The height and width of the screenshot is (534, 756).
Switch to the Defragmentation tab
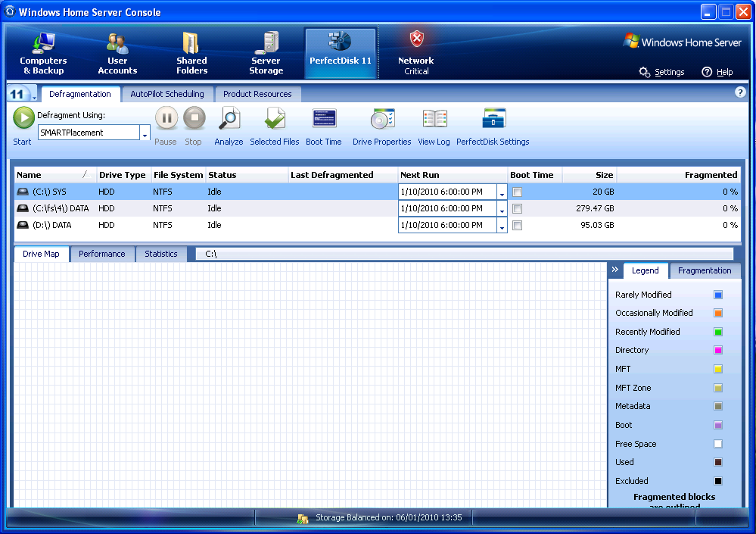tap(80, 94)
